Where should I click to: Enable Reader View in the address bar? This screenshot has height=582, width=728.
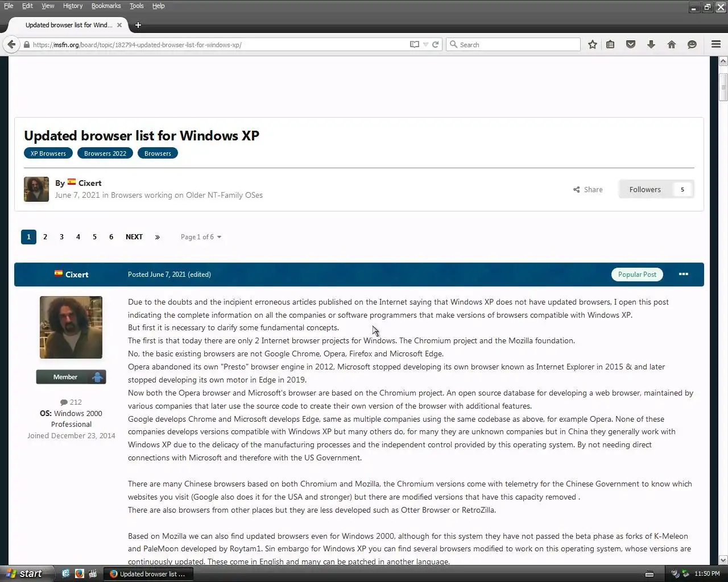[415, 44]
